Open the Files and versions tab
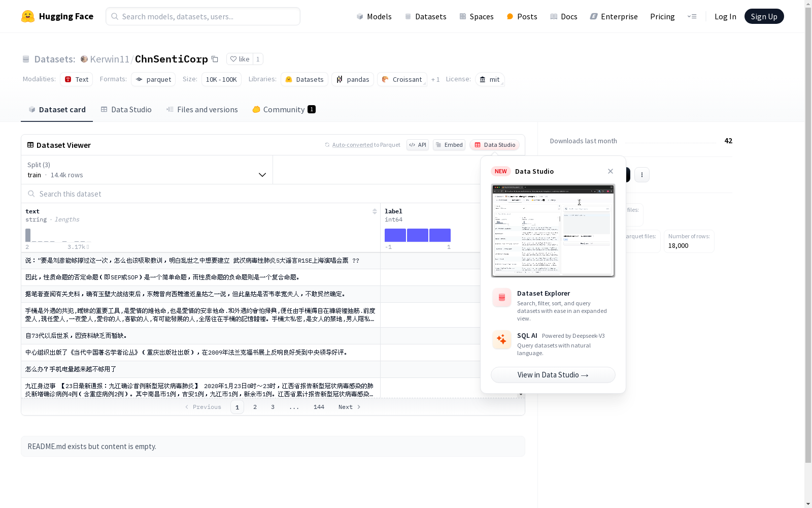 [x=202, y=109]
